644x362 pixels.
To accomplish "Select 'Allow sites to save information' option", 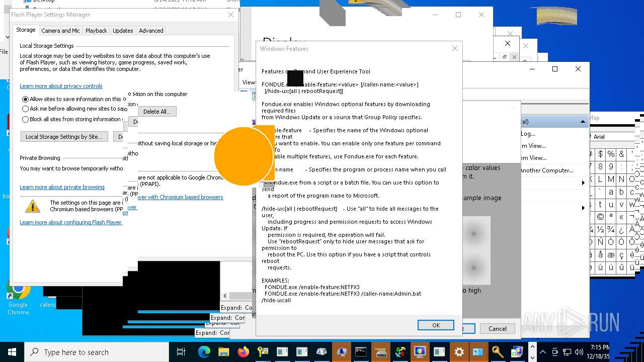I will pos(25,99).
